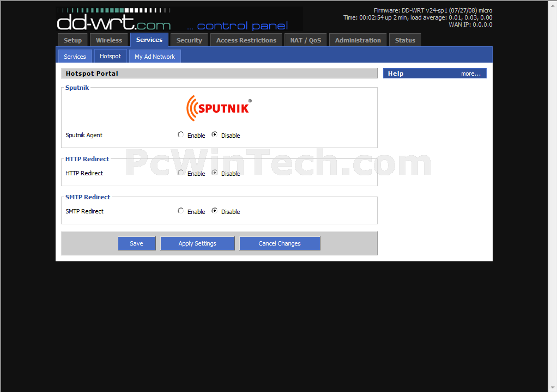Click the vertical scrollbar track
The width and height of the screenshot is (557, 392).
click(x=553, y=196)
